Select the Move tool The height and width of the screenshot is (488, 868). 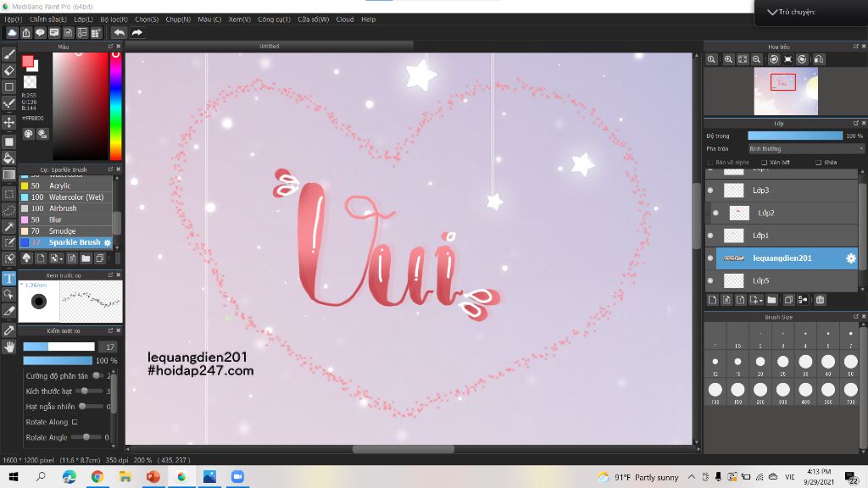[x=8, y=122]
